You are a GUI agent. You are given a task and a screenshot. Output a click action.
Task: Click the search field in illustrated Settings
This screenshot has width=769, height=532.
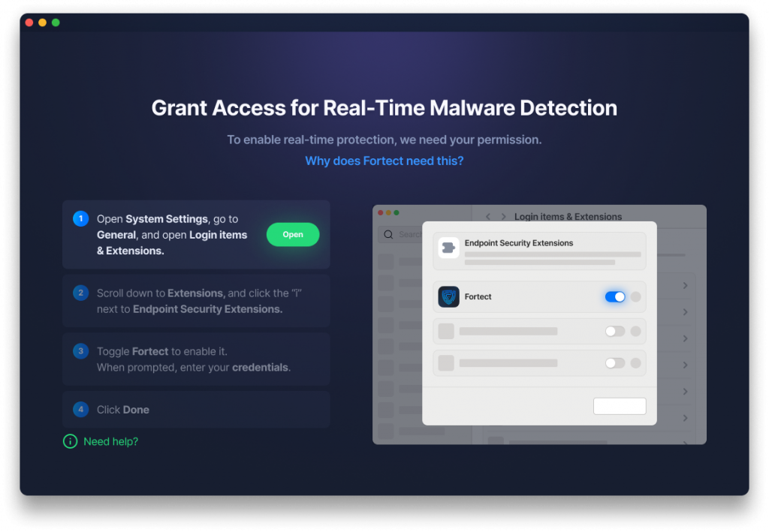coord(400,234)
